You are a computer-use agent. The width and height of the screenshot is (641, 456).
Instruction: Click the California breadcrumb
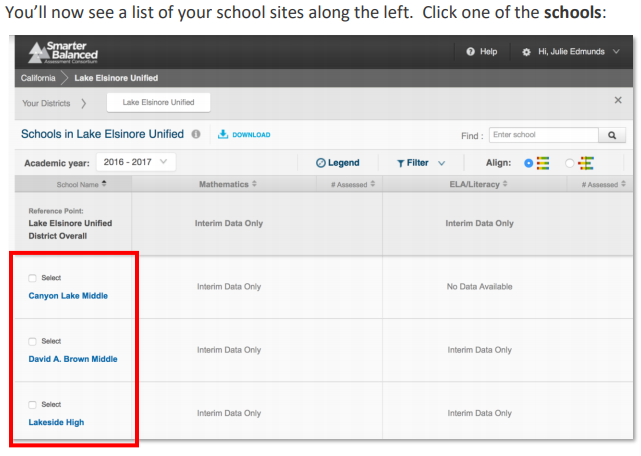pyautogui.click(x=38, y=78)
